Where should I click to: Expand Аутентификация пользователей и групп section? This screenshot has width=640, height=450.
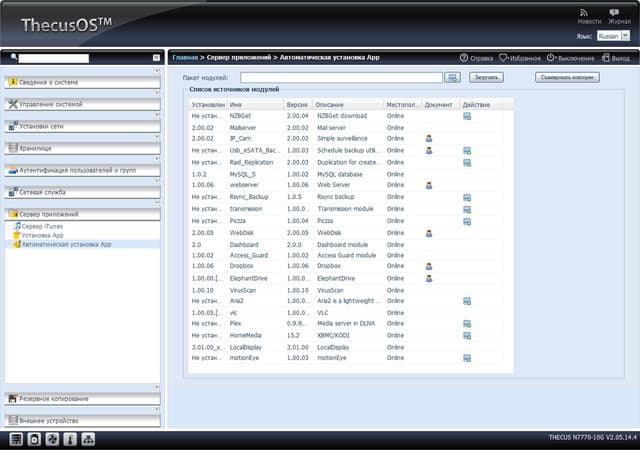82,170
